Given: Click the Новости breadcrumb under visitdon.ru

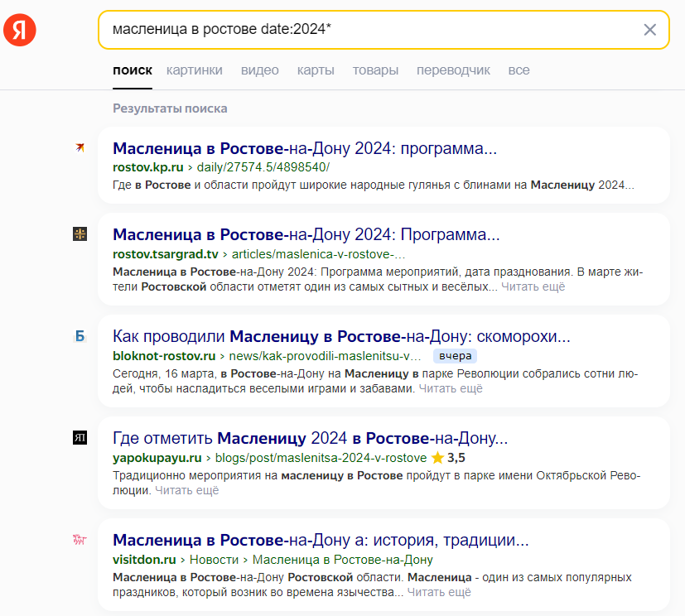Looking at the screenshot, I should point(214,559).
